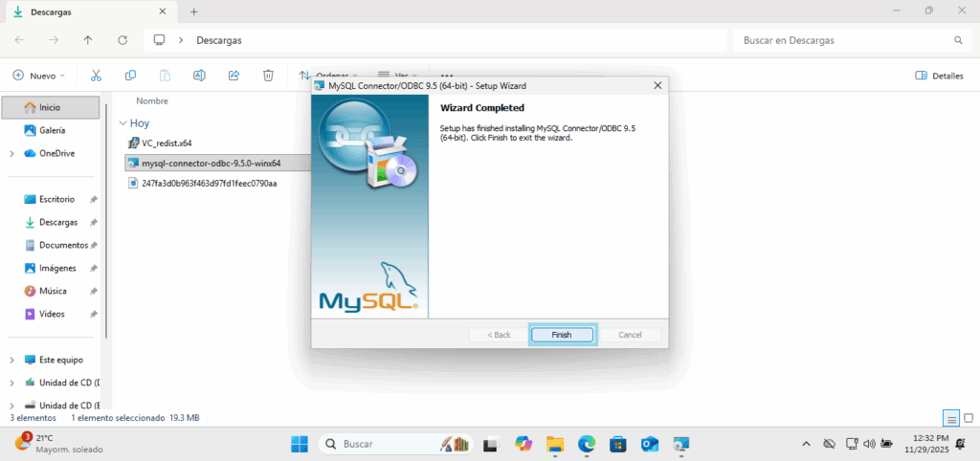
Task: Open the weather widget showing 21°C
Action: tap(59, 444)
